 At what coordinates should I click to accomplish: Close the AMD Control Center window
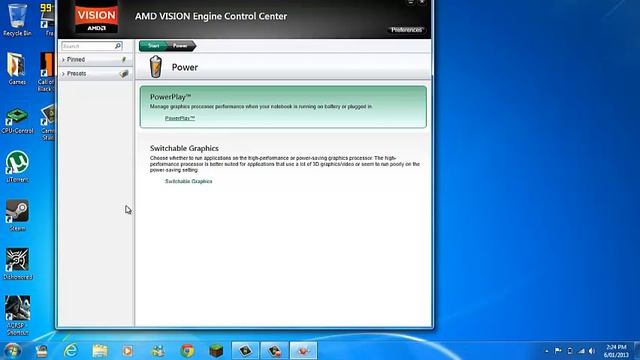(x=422, y=2)
